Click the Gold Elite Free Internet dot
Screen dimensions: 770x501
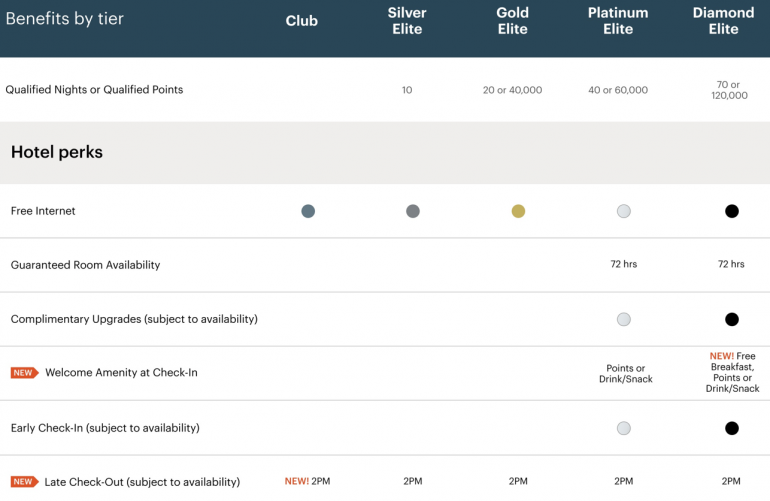(518, 211)
